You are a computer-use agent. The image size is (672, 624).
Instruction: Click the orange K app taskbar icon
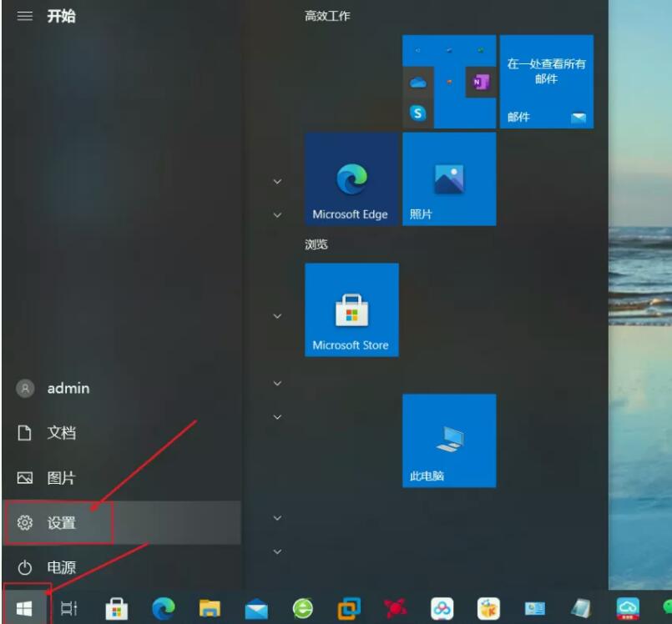point(488,609)
